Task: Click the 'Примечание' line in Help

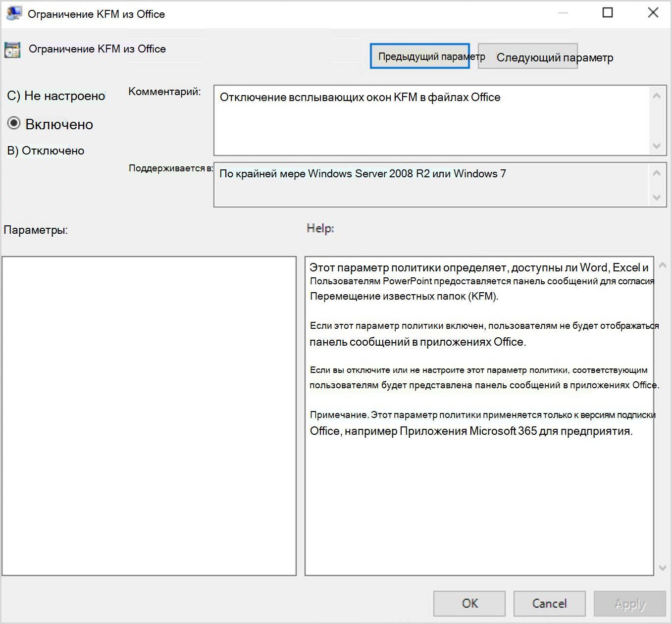Action: coord(482,415)
